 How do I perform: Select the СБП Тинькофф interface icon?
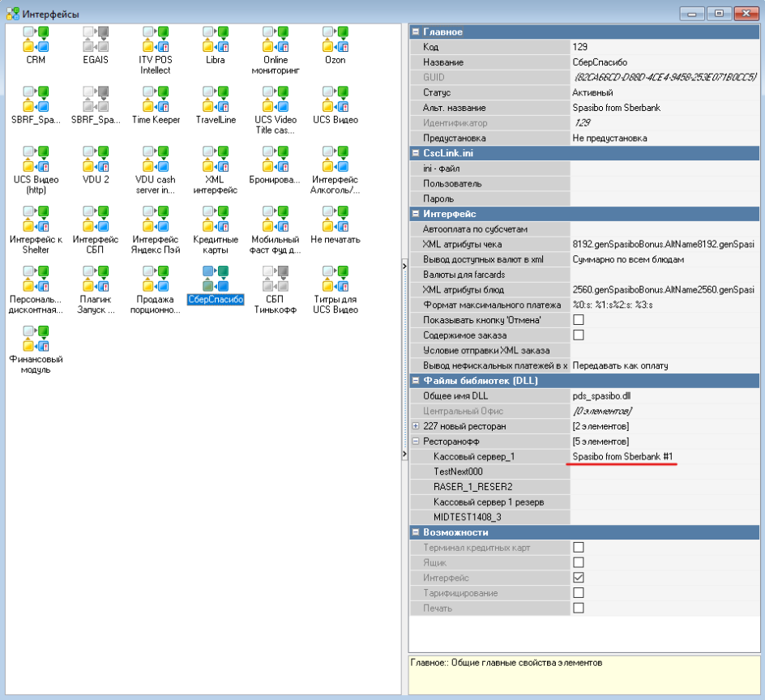(275, 280)
